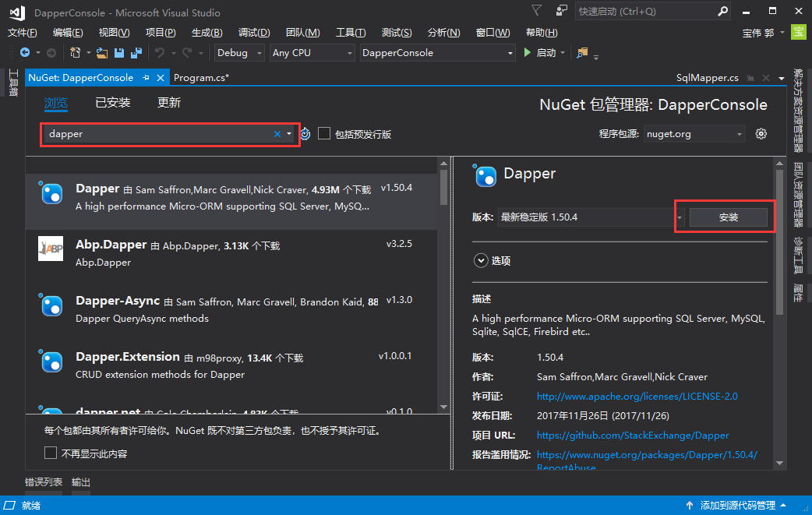Screen dimensions: 812x515
Task: Close the NuGet: DapperConsole tab
Action: tap(161, 78)
